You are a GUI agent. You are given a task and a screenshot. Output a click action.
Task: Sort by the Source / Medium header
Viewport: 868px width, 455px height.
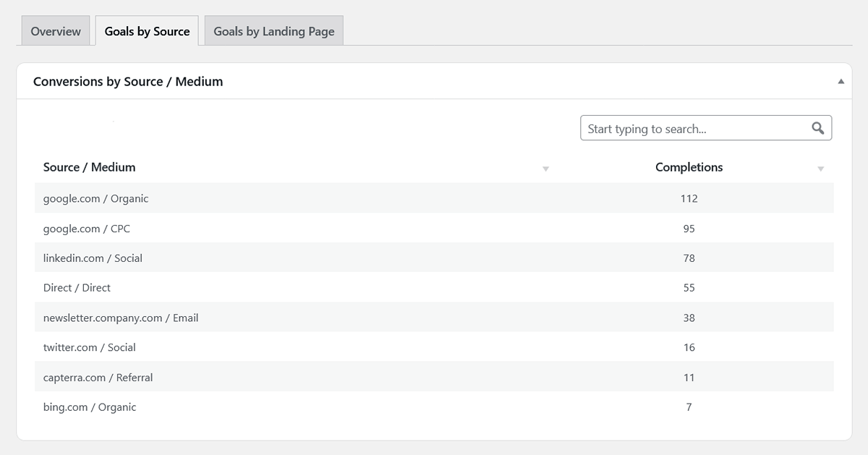coord(90,167)
